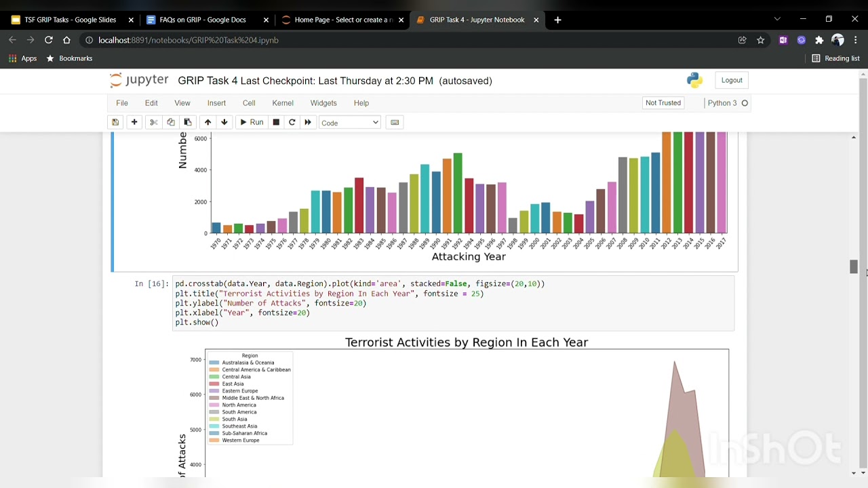Click the Logout button

click(x=732, y=80)
